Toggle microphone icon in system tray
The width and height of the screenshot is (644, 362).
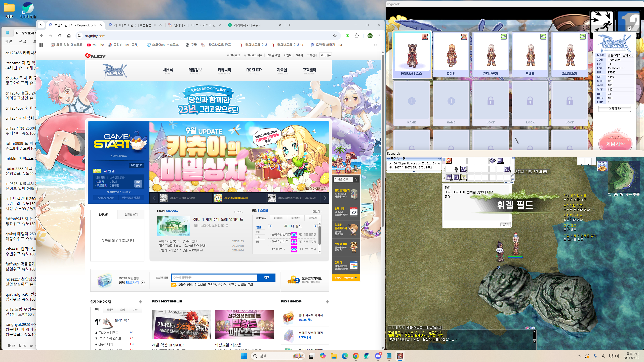595,356
